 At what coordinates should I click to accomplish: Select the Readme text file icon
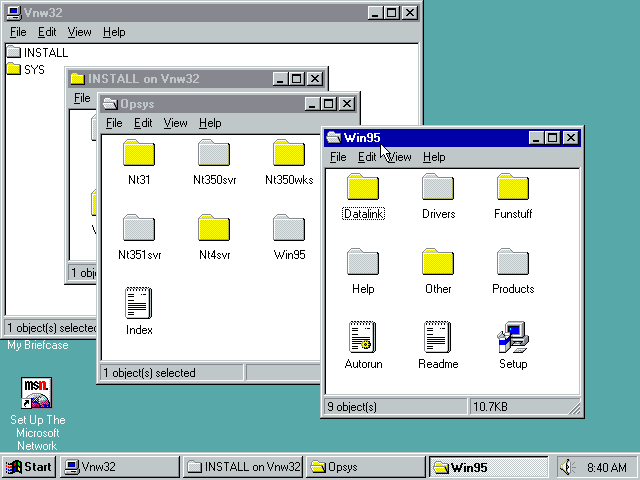(438, 338)
